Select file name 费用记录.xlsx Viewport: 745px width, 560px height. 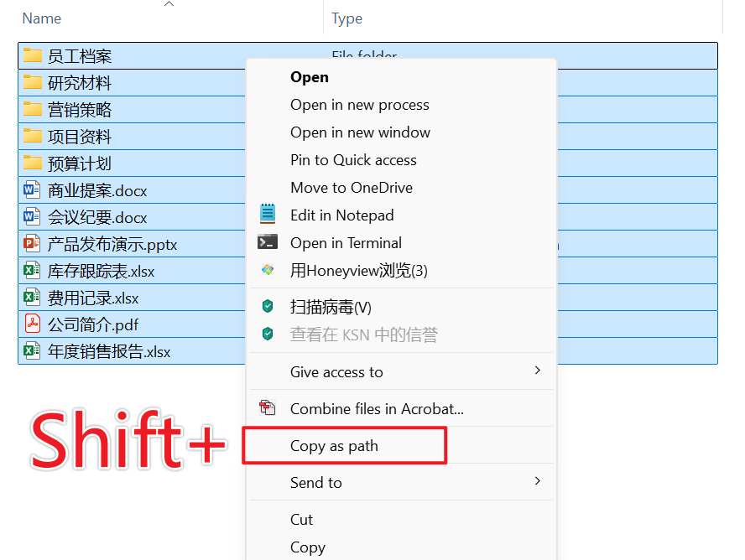click(93, 298)
